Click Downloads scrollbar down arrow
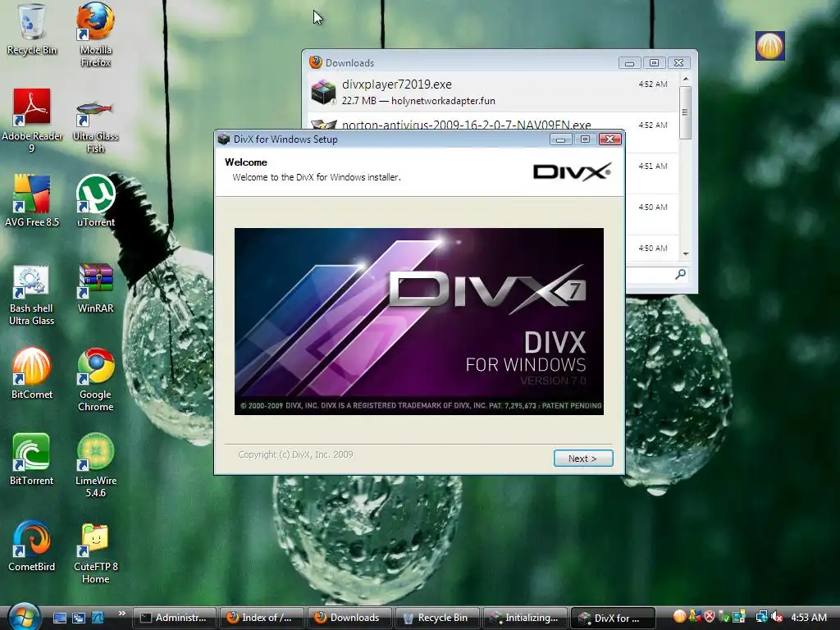Viewport: 840px width, 630px height. point(686,254)
